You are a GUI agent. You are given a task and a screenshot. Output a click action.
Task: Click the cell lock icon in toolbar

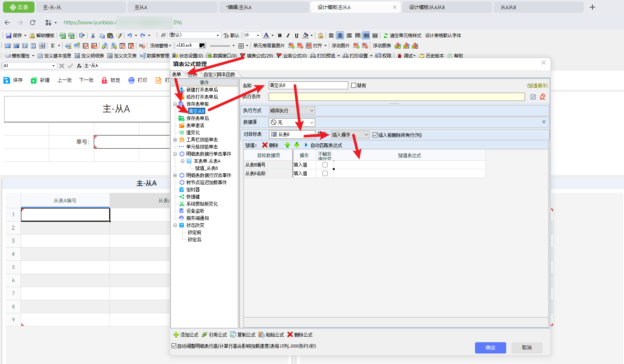320,36
